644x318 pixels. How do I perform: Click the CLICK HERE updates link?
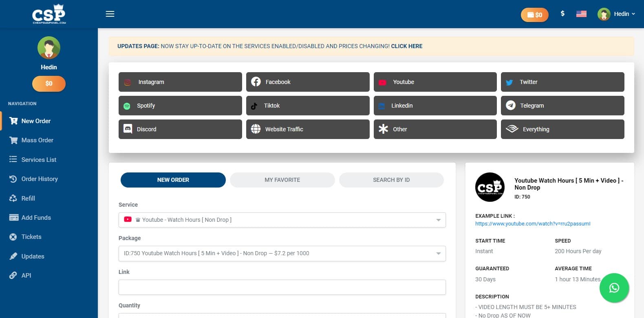coord(406,46)
